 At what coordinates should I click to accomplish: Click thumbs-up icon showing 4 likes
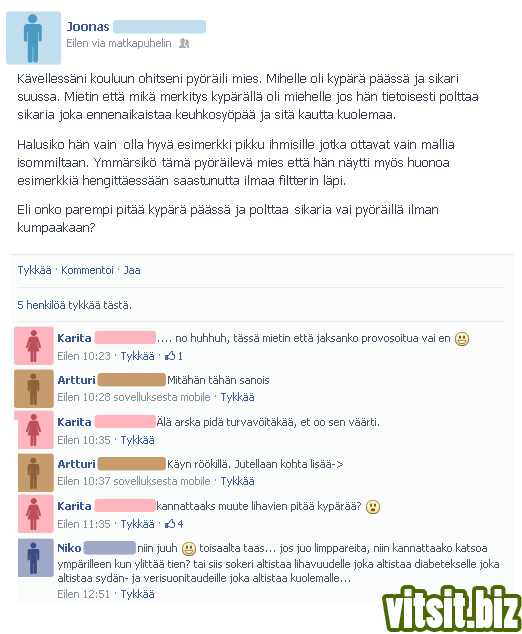click(x=170, y=524)
